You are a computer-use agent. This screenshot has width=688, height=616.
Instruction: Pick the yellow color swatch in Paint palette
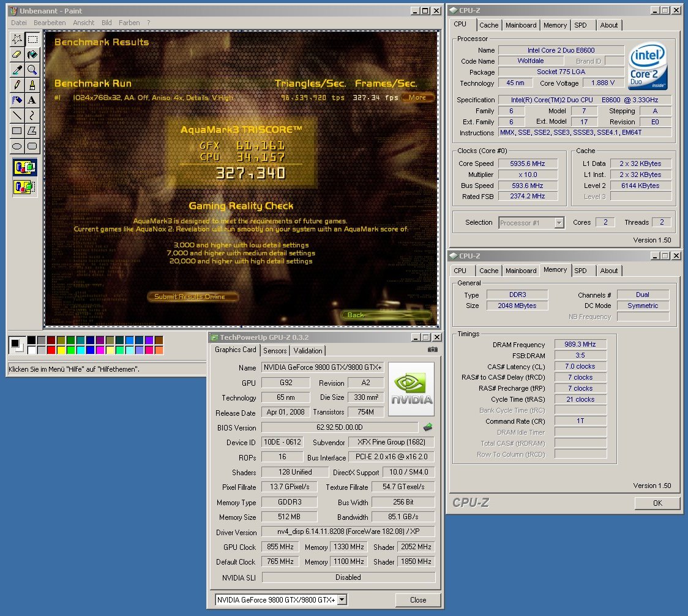click(x=61, y=350)
